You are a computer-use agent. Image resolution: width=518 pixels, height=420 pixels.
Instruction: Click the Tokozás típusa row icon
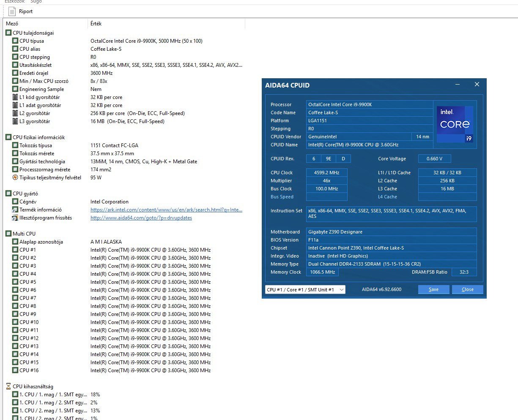click(15, 145)
